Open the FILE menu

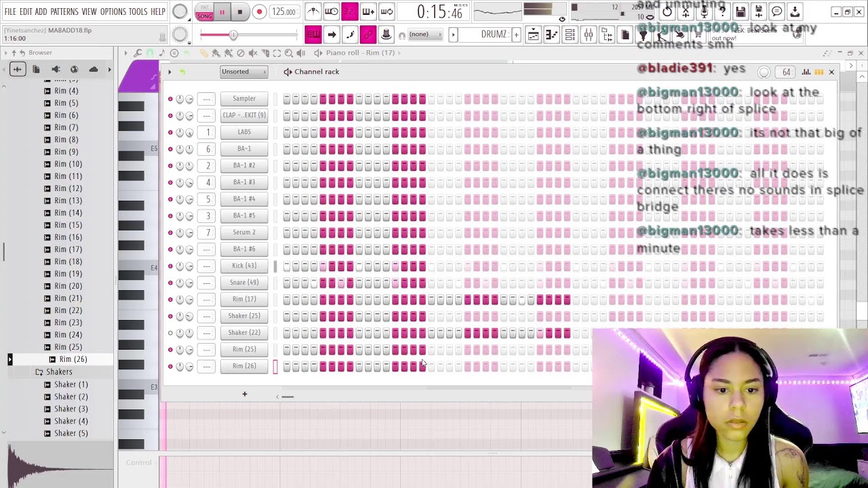click(10, 12)
